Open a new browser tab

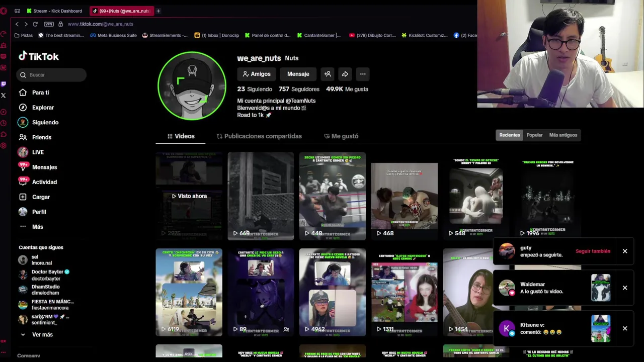click(158, 11)
